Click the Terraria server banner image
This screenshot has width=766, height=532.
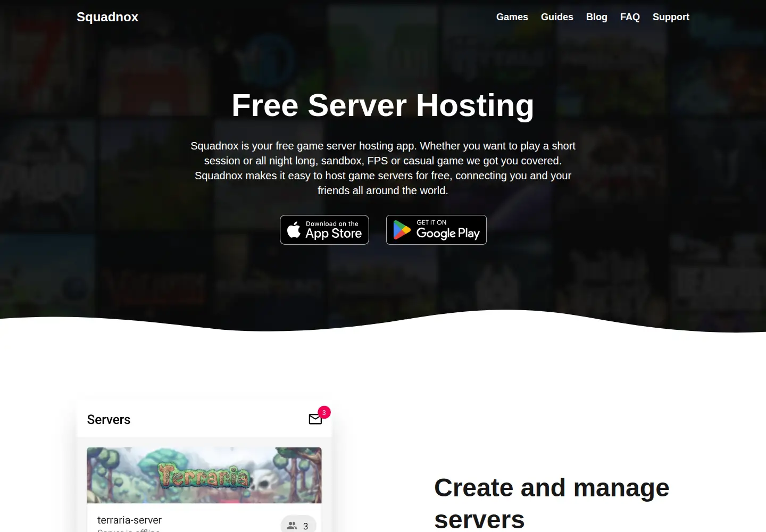[204, 475]
